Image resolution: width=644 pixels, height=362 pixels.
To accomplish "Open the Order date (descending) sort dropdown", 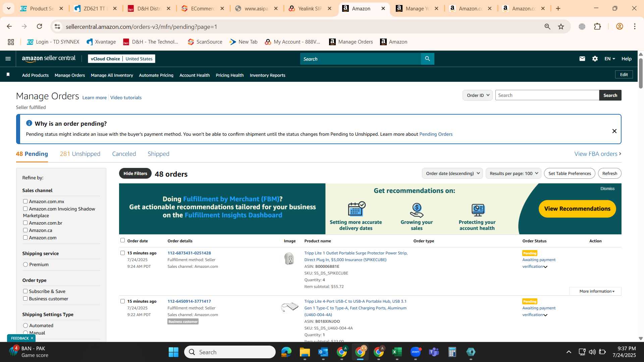I will click(452, 173).
